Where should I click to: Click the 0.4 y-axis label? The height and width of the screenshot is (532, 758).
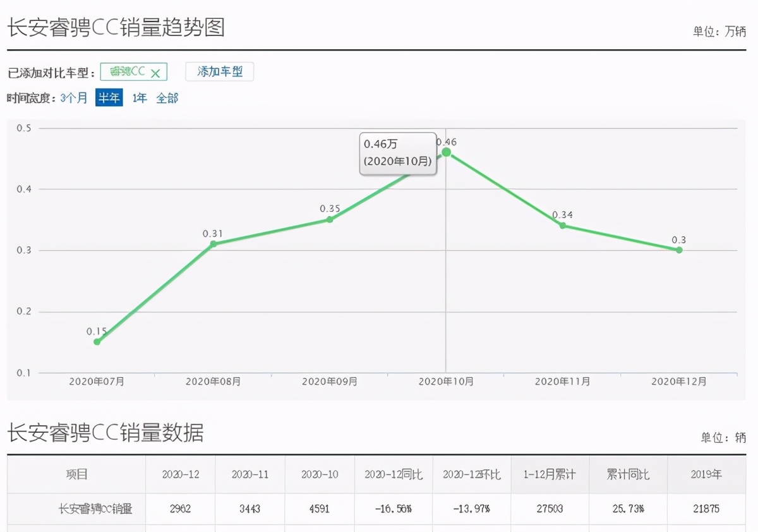coord(24,189)
